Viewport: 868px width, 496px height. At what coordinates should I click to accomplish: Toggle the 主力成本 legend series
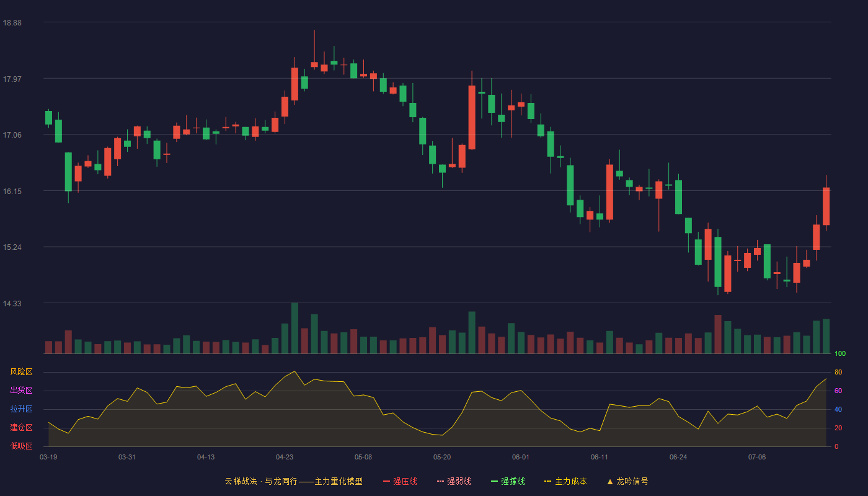565,481
